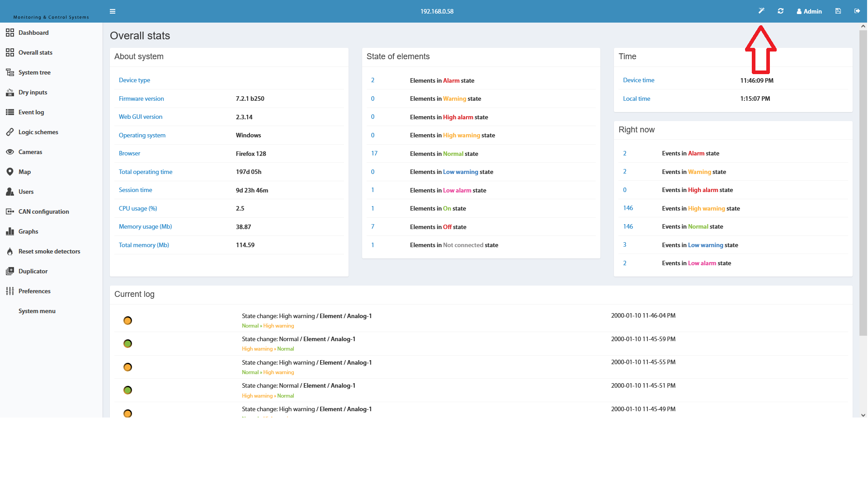Screen dimensions: 868x488
Task: Click log entry at 11-46-04 PM
Action: click(x=481, y=320)
